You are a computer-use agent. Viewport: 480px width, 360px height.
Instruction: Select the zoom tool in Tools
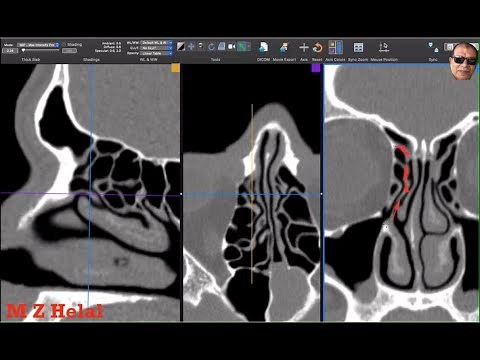(201, 46)
